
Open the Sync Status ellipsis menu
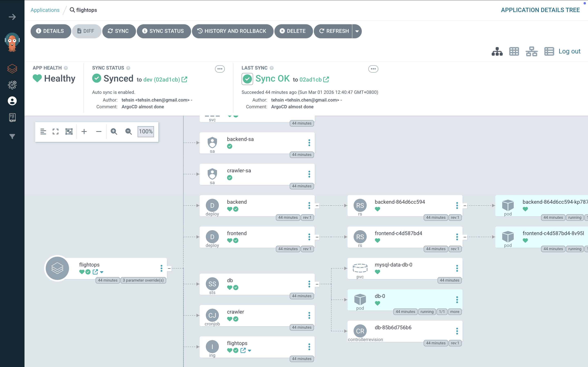(x=220, y=69)
